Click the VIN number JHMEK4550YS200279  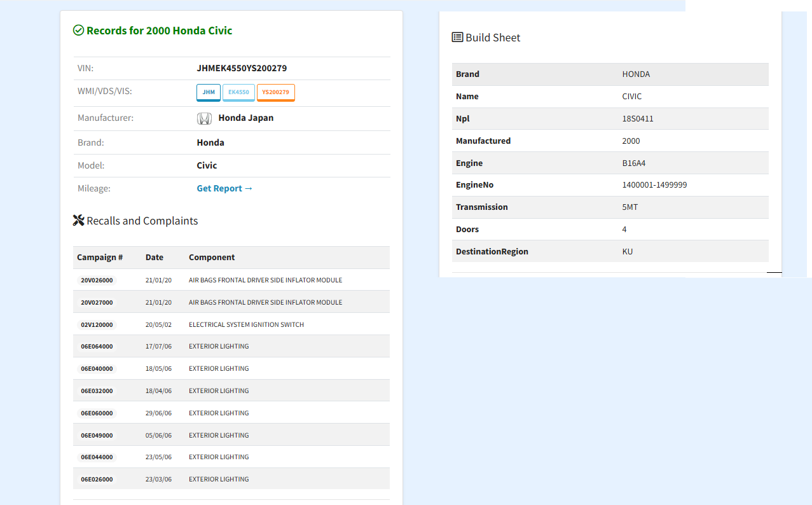[x=242, y=68]
